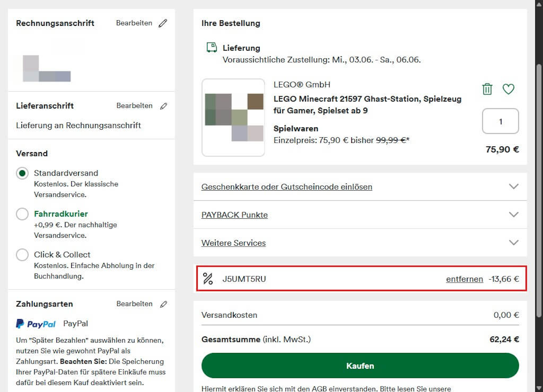Click the page vertical scrollbar
This screenshot has height=392, width=543.
(x=539, y=191)
